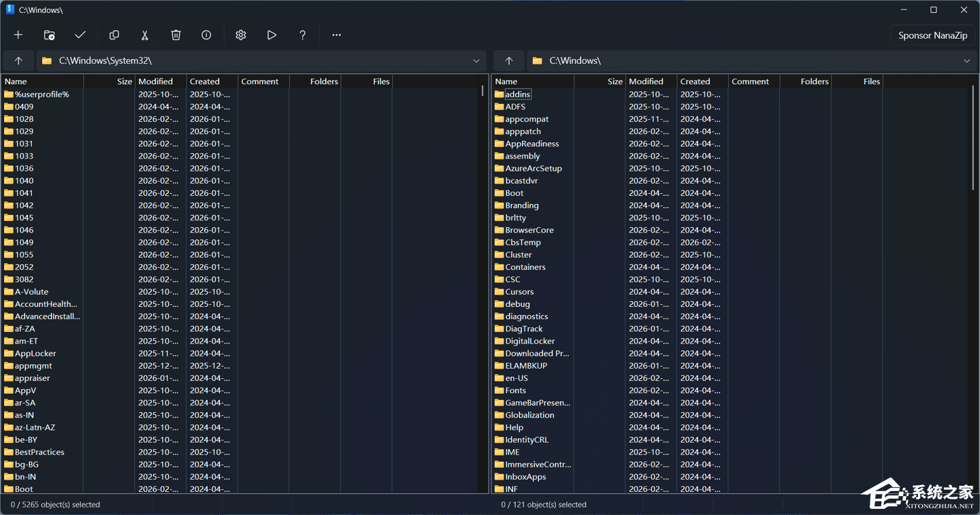This screenshot has height=515, width=980.
Task: Select the Branding folder
Action: tap(521, 205)
